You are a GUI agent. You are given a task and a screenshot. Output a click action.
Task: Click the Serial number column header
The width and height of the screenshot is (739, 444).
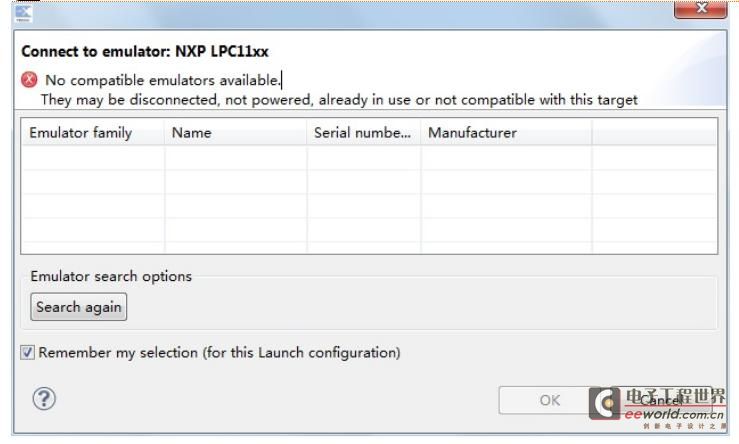click(364, 132)
